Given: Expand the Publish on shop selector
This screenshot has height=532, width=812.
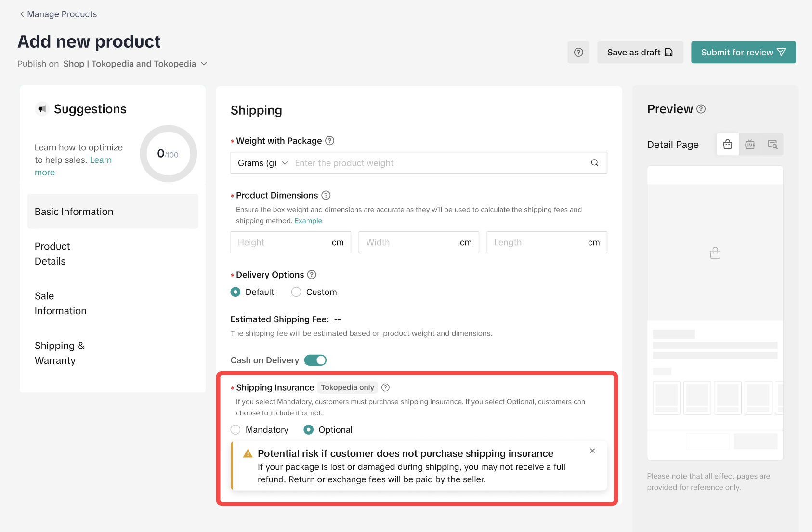Looking at the screenshot, I should (204, 64).
